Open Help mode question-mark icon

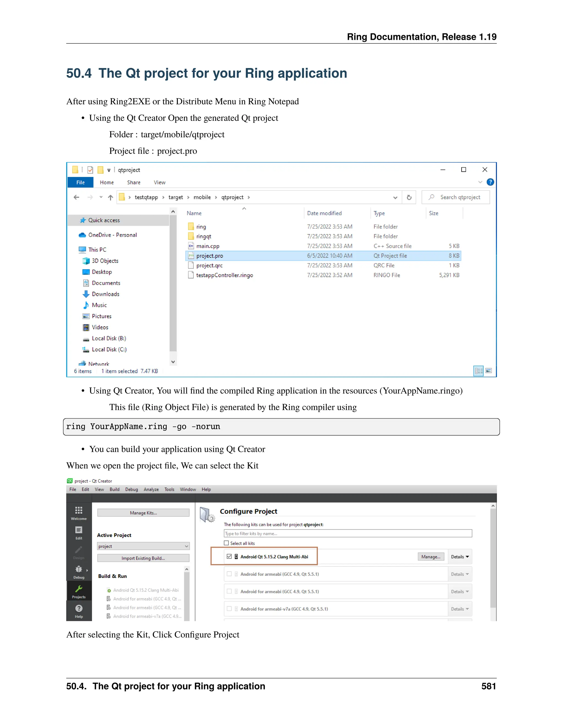point(79,611)
